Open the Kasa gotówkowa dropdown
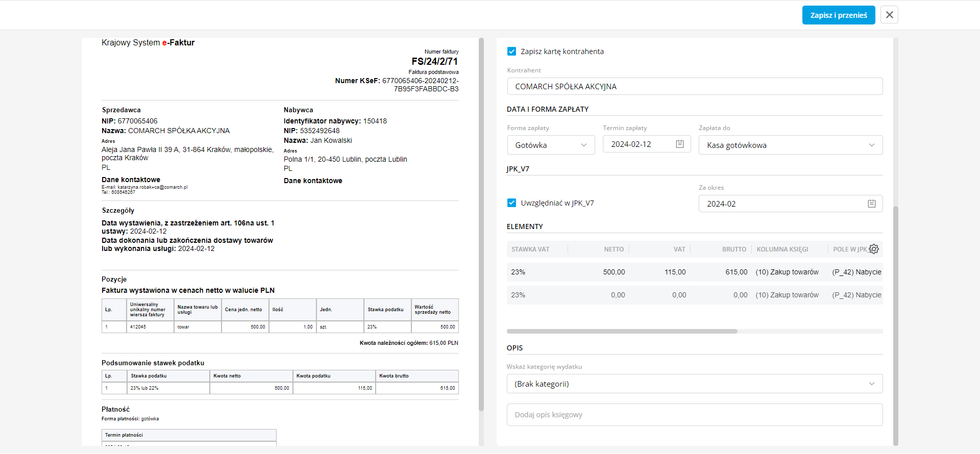 790,145
